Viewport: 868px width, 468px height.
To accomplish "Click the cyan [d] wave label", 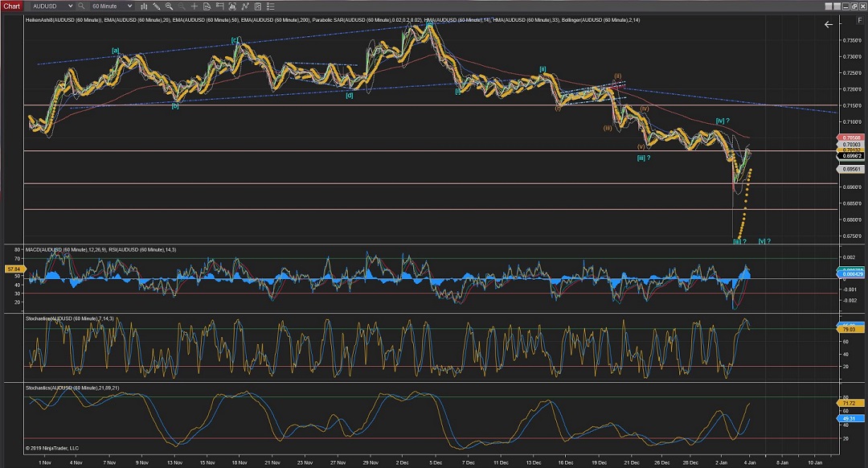I will [x=350, y=95].
